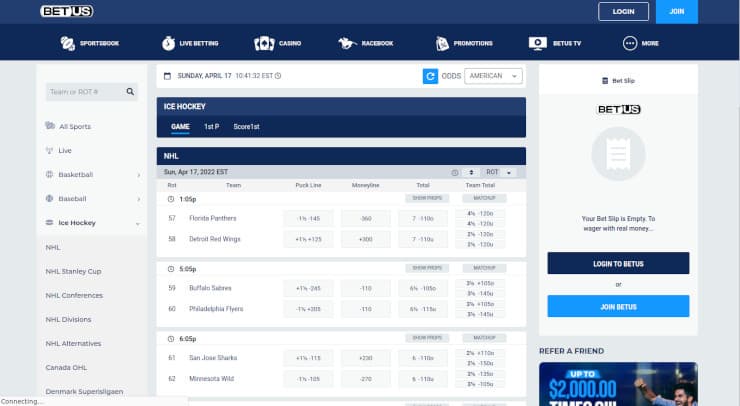Click the Basketball sidebar icon
This screenshot has width=740, height=406.
(49, 175)
